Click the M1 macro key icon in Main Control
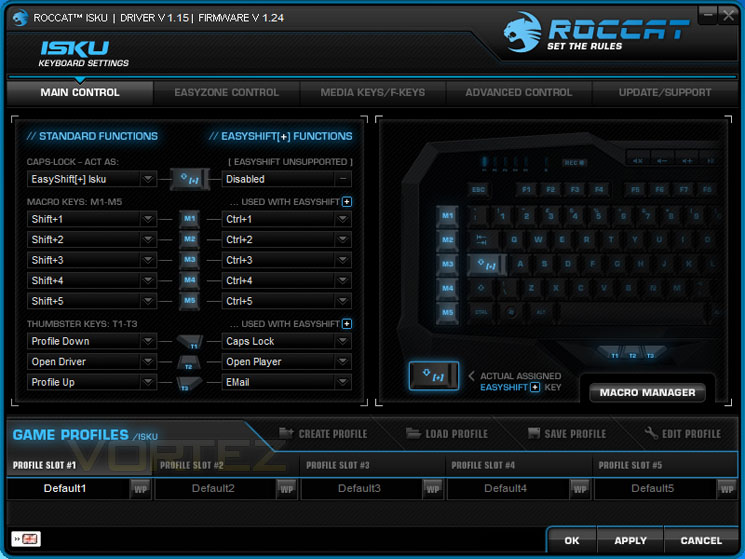Image resolution: width=745 pixels, height=559 pixels. 190,219
